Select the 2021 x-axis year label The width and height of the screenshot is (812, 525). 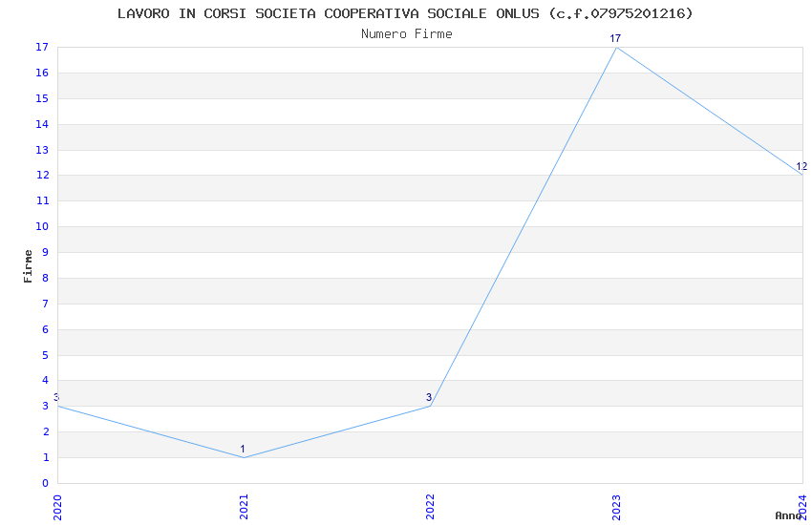coord(244,508)
